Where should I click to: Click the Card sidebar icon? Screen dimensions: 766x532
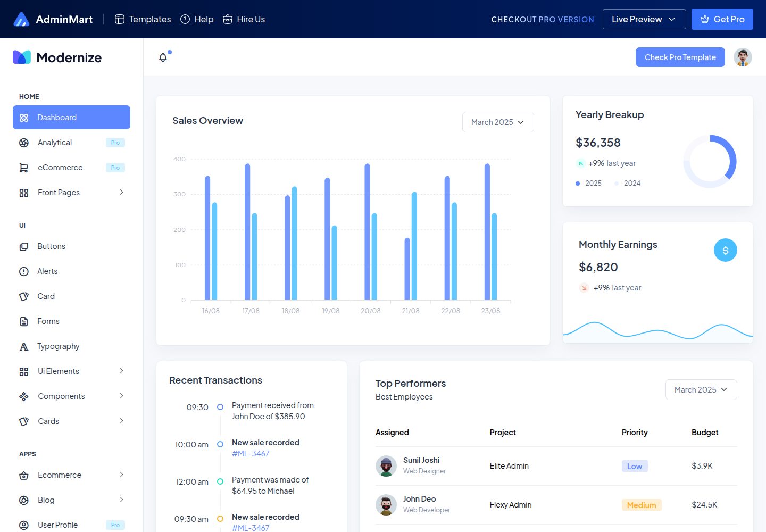[x=24, y=296]
